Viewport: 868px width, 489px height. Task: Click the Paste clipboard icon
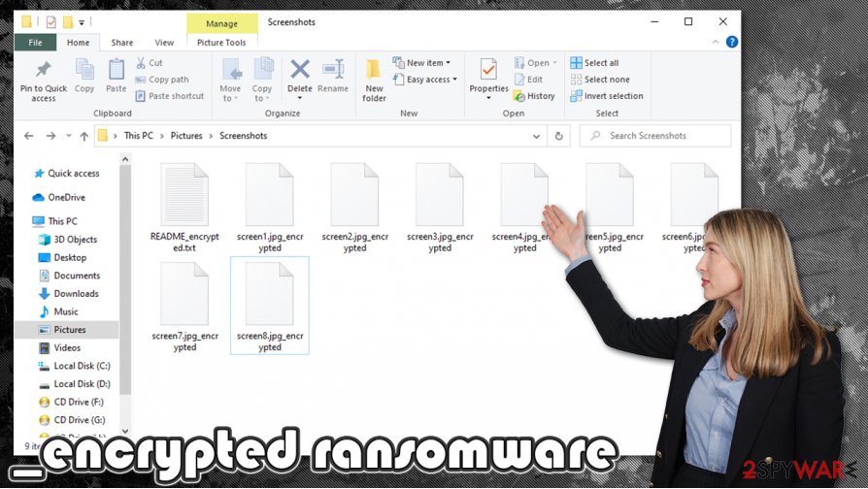pyautogui.click(x=117, y=76)
